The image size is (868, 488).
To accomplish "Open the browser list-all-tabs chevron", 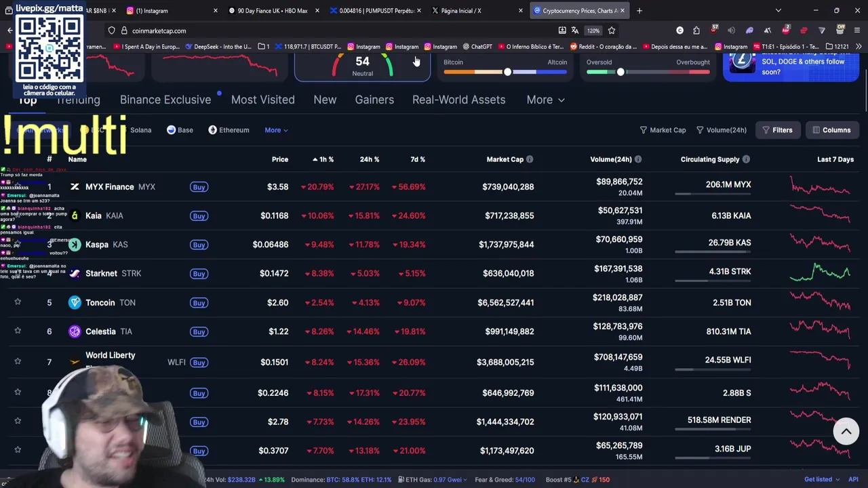I will pos(778,11).
